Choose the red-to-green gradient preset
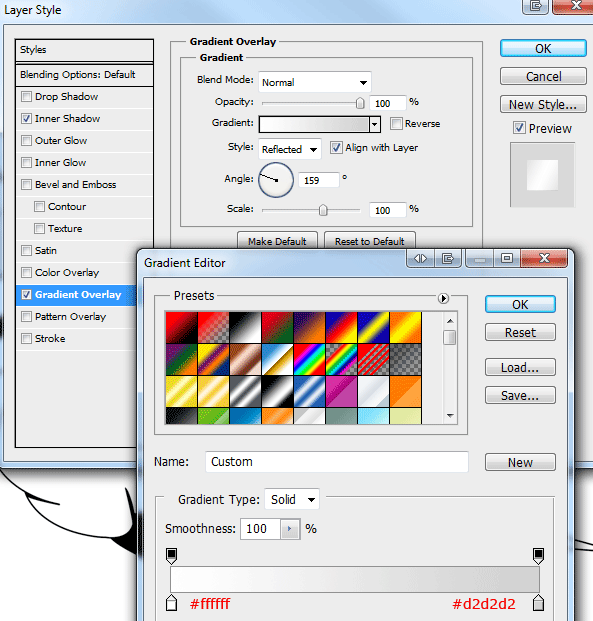The image size is (593, 621). pyautogui.click(x=277, y=328)
